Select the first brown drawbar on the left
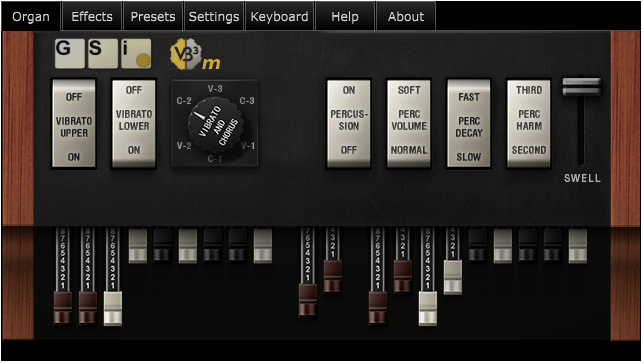The height and width of the screenshot is (363, 643). point(63,308)
